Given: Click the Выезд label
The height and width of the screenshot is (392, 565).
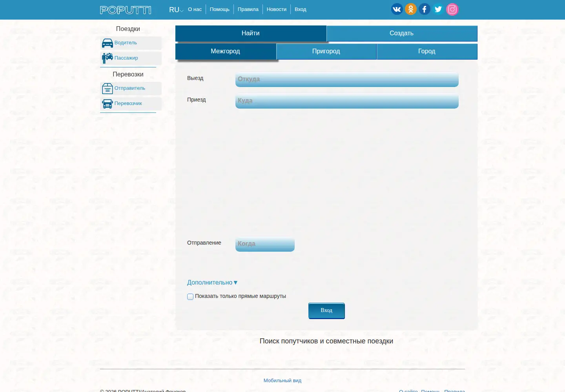Looking at the screenshot, I should pos(195,78).
